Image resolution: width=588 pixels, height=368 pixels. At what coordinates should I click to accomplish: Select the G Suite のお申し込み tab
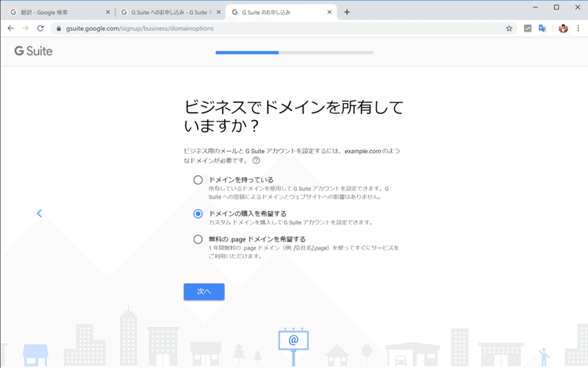point(281,12)
